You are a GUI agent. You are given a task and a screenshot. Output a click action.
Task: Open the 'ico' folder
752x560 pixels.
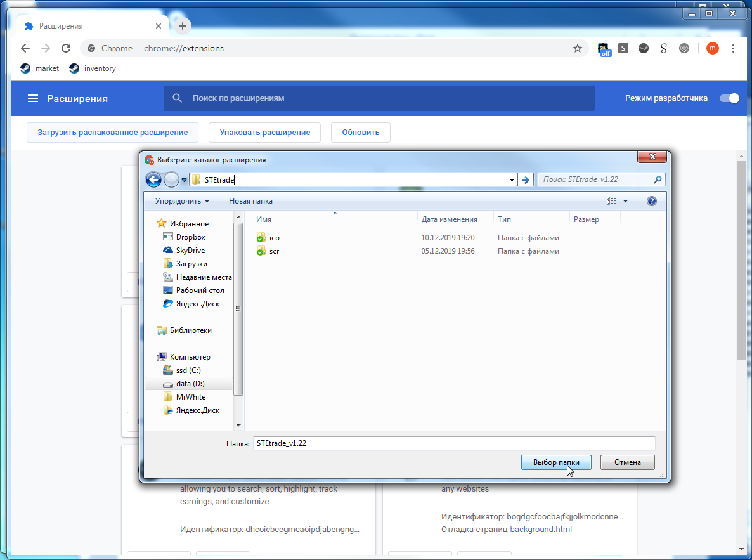coord(274,238)
